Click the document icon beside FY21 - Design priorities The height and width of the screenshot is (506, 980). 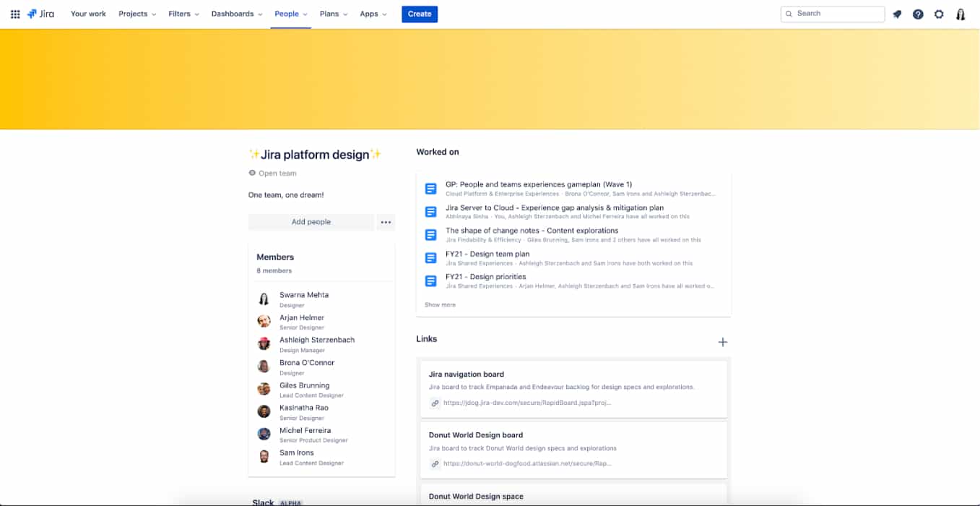coord(430,280)
